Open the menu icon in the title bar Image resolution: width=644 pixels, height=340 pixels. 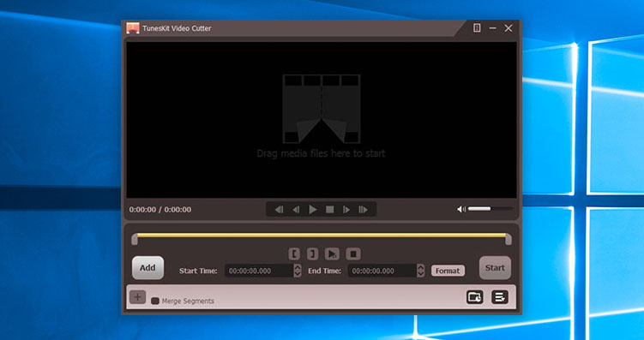pos(477,28)
